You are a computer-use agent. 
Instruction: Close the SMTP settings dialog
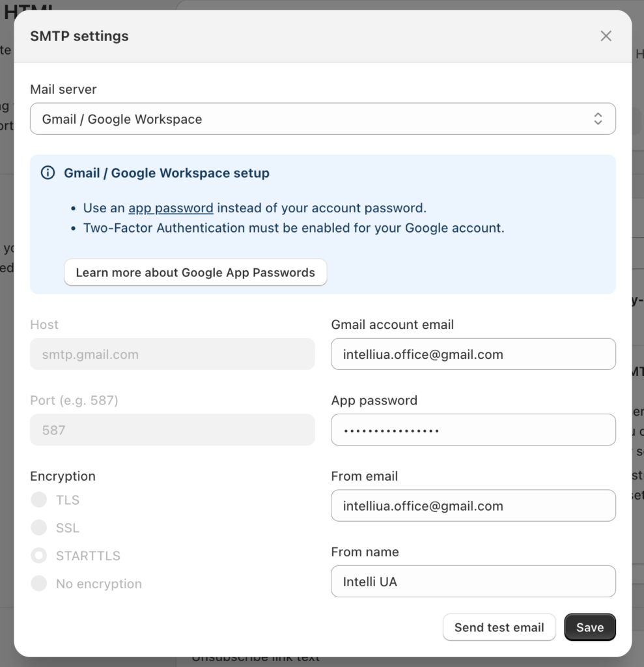pyautogui.click(x=606, y=36)
